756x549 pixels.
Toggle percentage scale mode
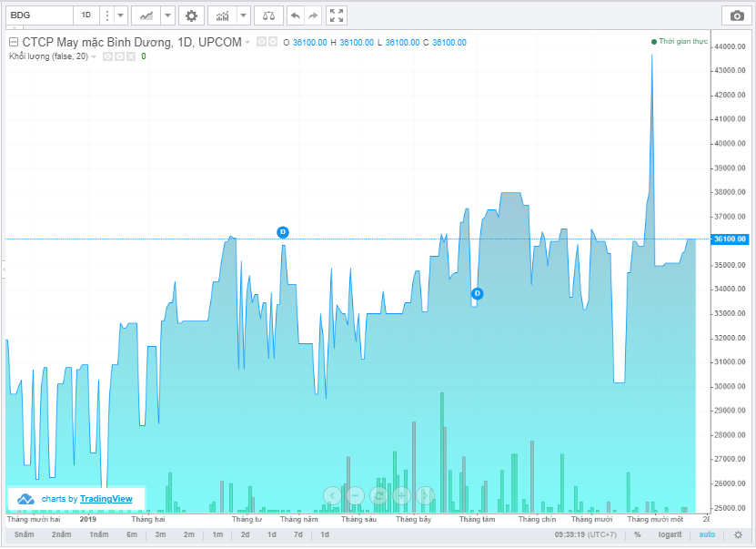click(638, 534)
